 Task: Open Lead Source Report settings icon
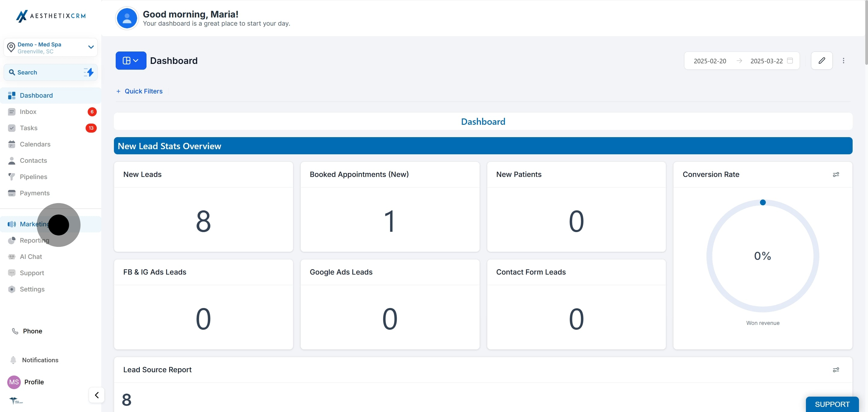[x=836, y=370]
